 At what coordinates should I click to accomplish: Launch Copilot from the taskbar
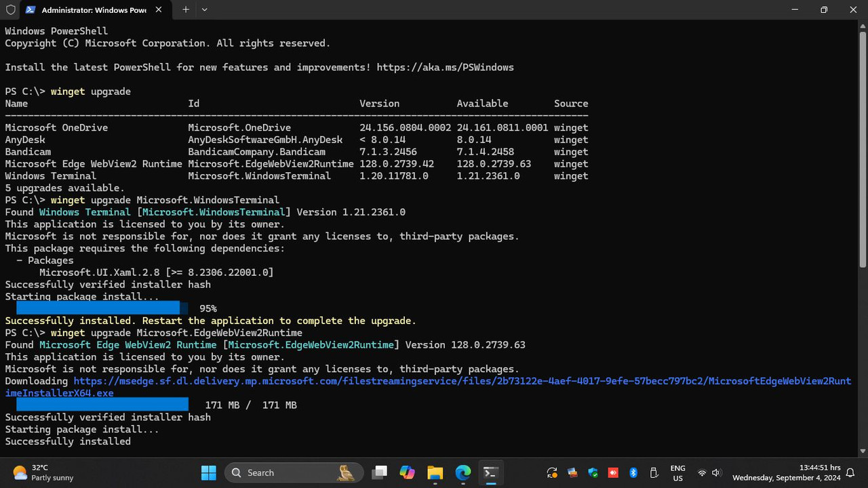(407, 472)
